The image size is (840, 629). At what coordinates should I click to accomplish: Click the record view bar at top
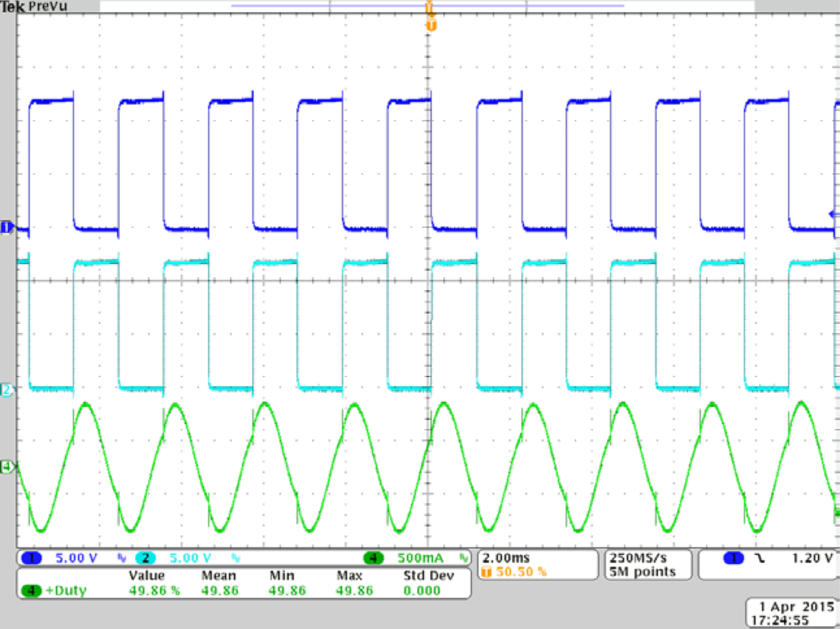pos(427,6)
